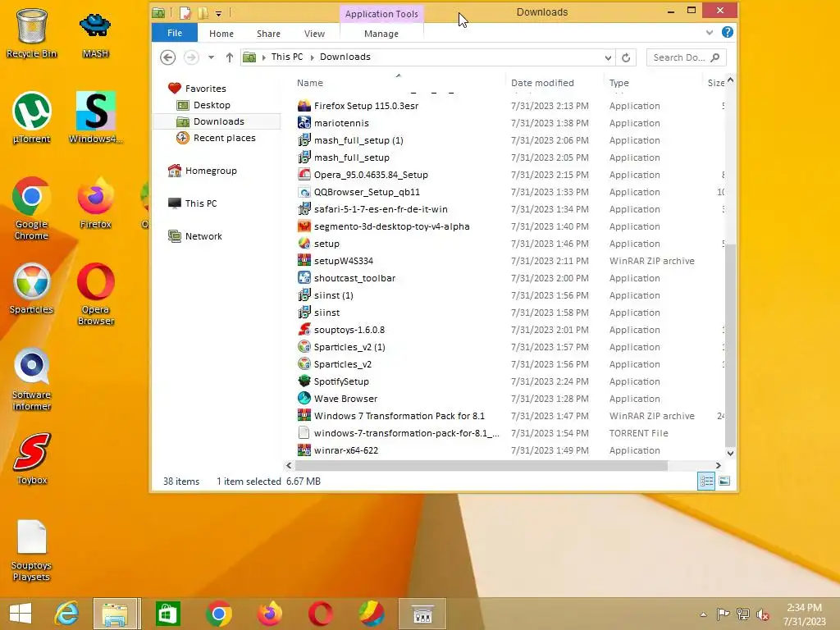Select the Firefox Setup 115.0.3esr file icon
This screenshot has width=840, height=630.
pos(304,106)
